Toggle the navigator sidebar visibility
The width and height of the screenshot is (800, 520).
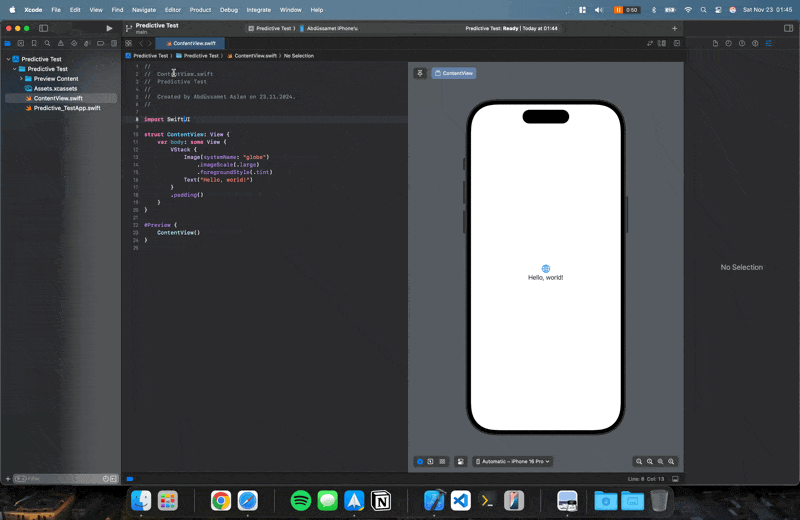[x=43, y=29]
